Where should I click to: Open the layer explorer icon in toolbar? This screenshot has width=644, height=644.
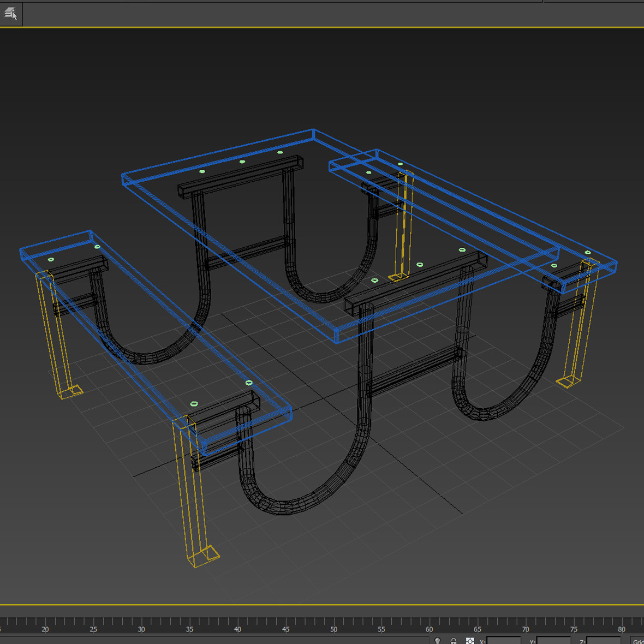point(10,14)
